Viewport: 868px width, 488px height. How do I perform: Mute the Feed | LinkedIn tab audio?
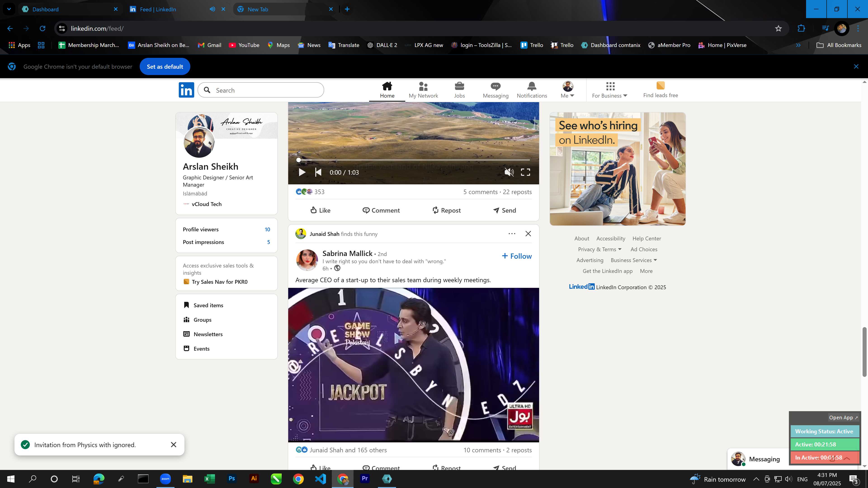[x=212, y=9]
